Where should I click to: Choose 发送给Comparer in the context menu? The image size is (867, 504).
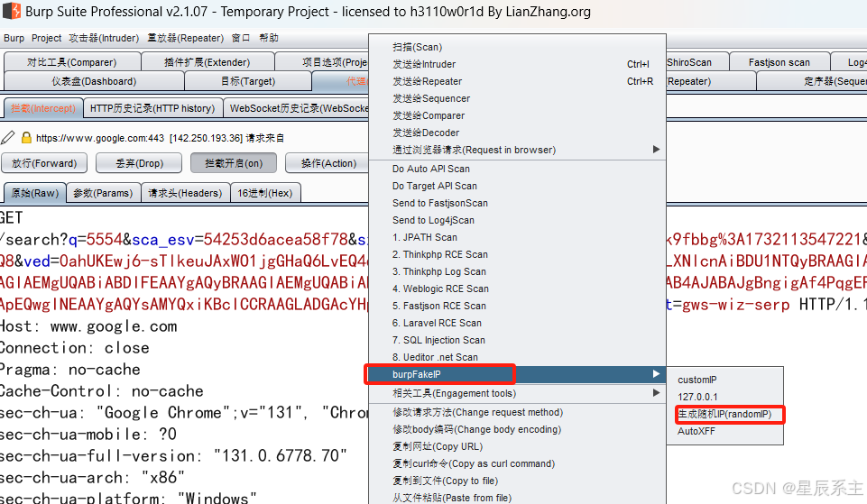(x=517, y=115)
